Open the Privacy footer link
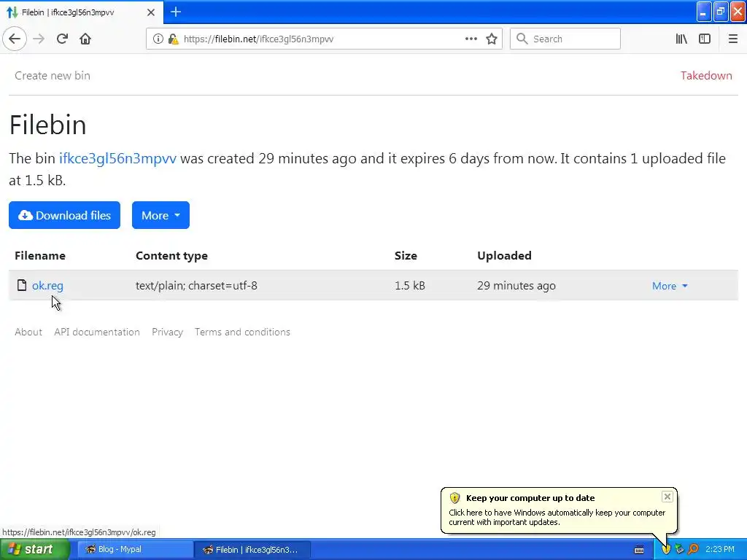The height and width of the screenshot is (560, 747). pos(167,332)
